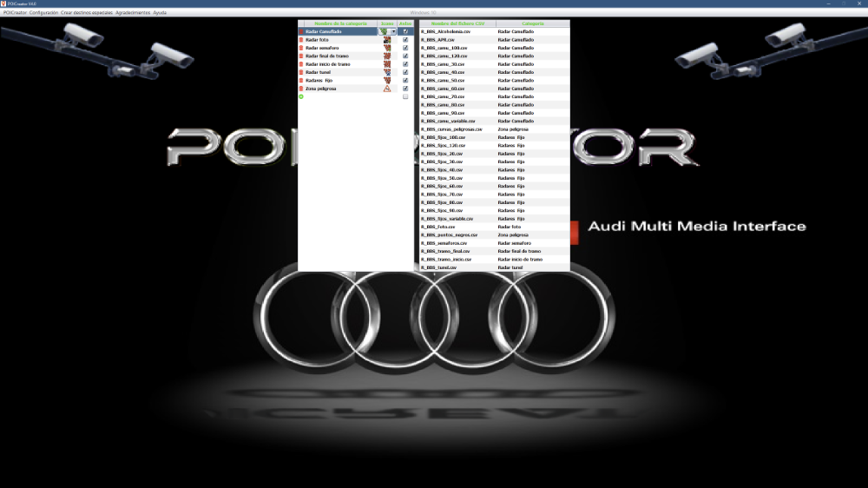This screenshot has height=488, width=868.
Task: Select file R_BBS_Foto.csv
Action: [437, 227]
